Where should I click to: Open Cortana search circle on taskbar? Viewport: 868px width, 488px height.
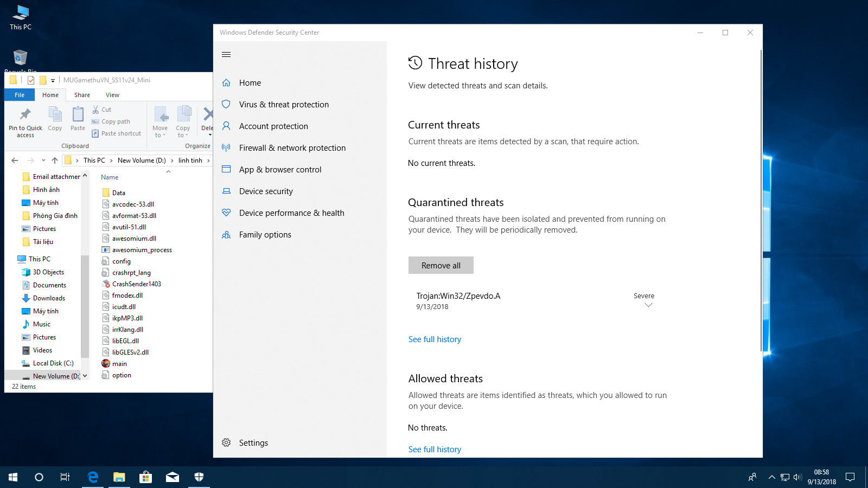pos(39,477)
